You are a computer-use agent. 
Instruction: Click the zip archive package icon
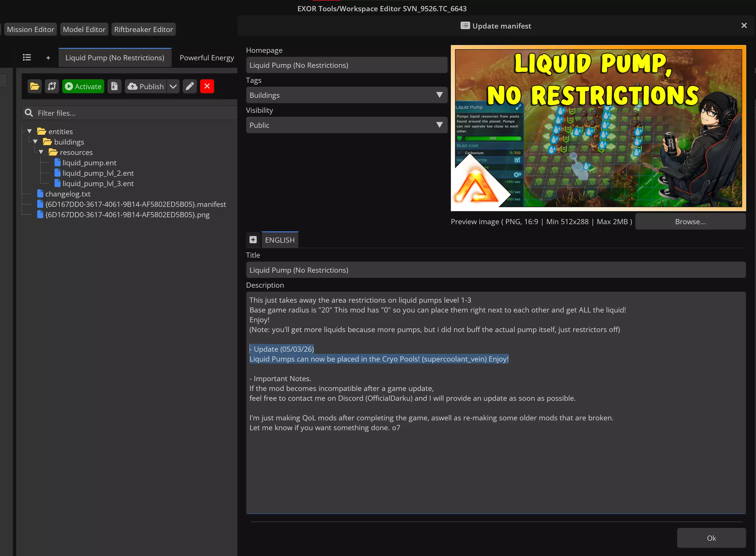(115, 87)
